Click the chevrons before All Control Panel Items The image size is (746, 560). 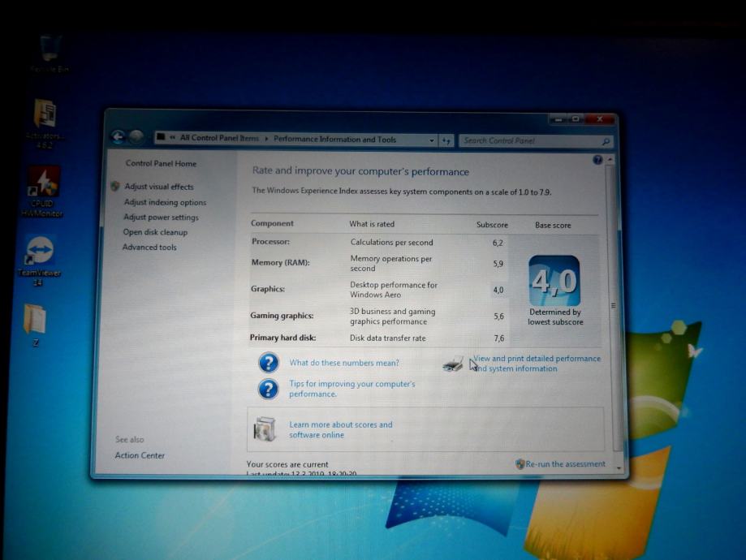(172, 138)
